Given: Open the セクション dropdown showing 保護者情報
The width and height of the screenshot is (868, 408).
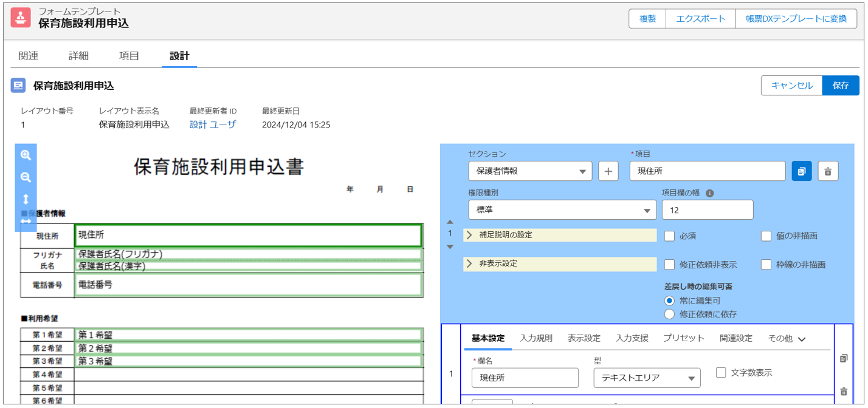Looking at the screenshot, I should pos(529,171).
